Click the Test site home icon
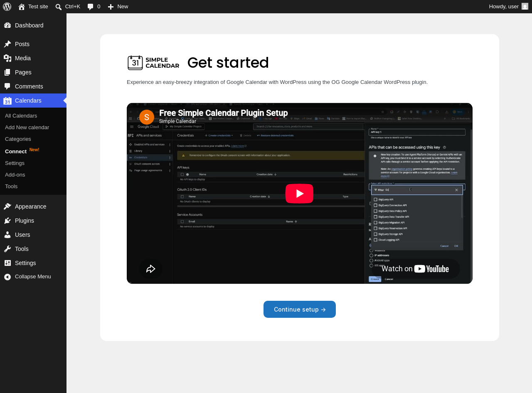532x393 pixels. 22,7
